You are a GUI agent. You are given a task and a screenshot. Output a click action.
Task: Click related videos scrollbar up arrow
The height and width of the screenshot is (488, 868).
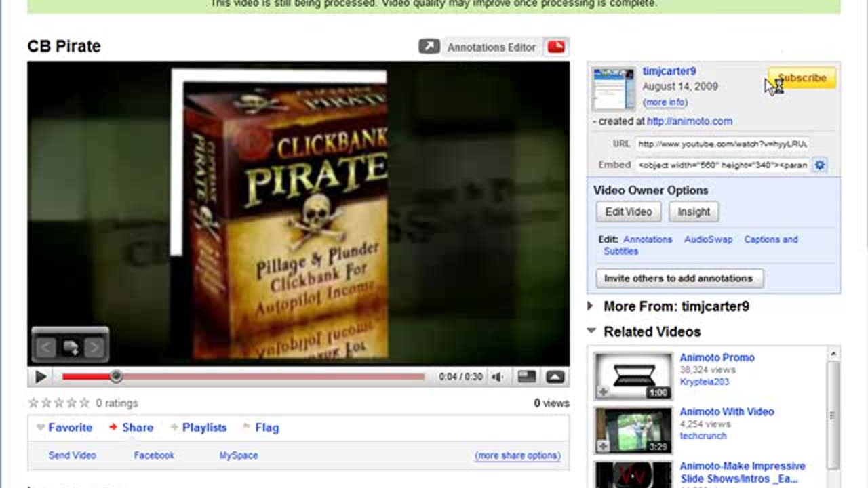pyautogui.click(x=834, y=354)
